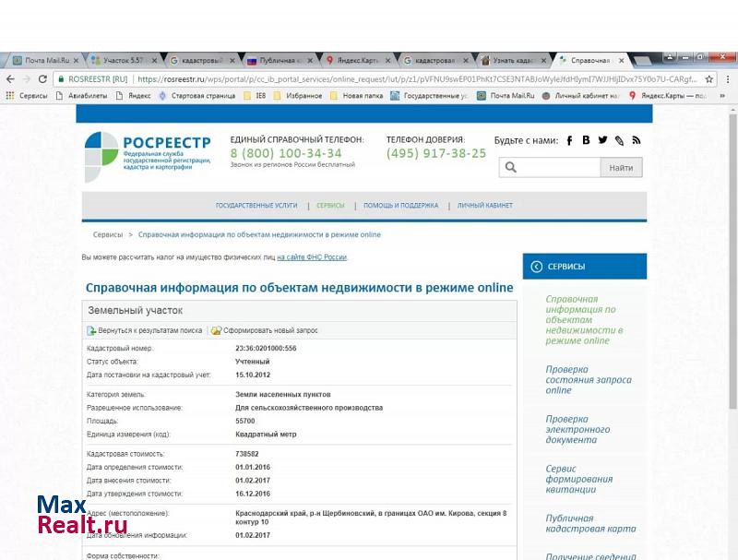Viewport: 738px width, 560px height.
Task: Reload the page in the browser
Action: 42,79
